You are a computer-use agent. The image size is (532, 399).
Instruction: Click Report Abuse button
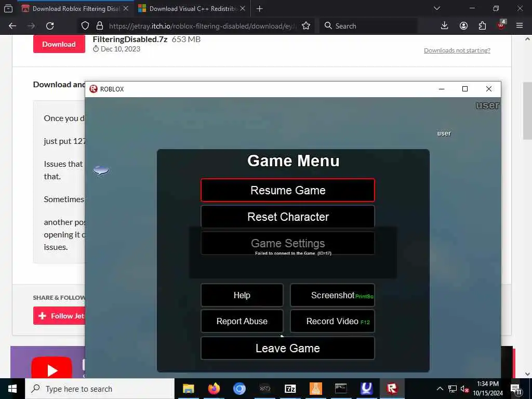coord(242,321)
